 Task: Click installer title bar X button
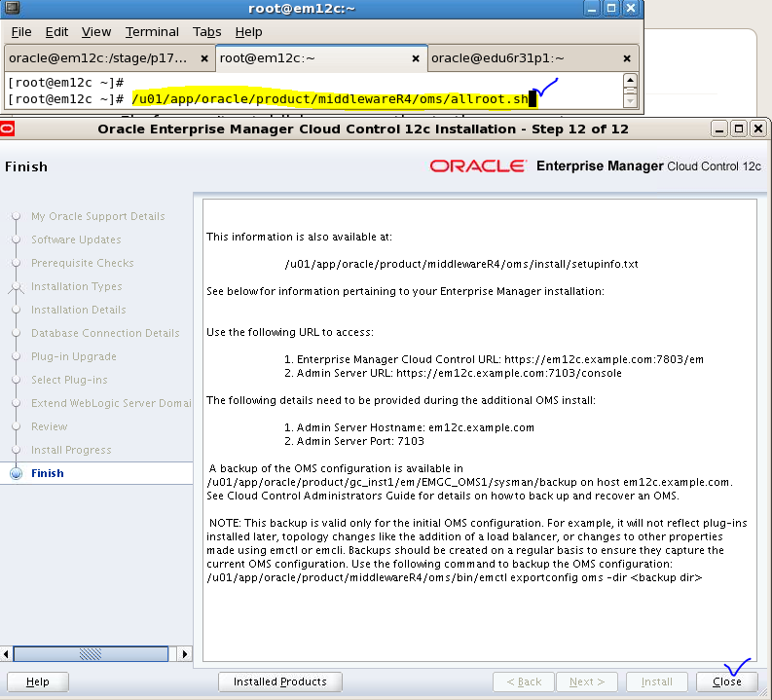point(758,129)
